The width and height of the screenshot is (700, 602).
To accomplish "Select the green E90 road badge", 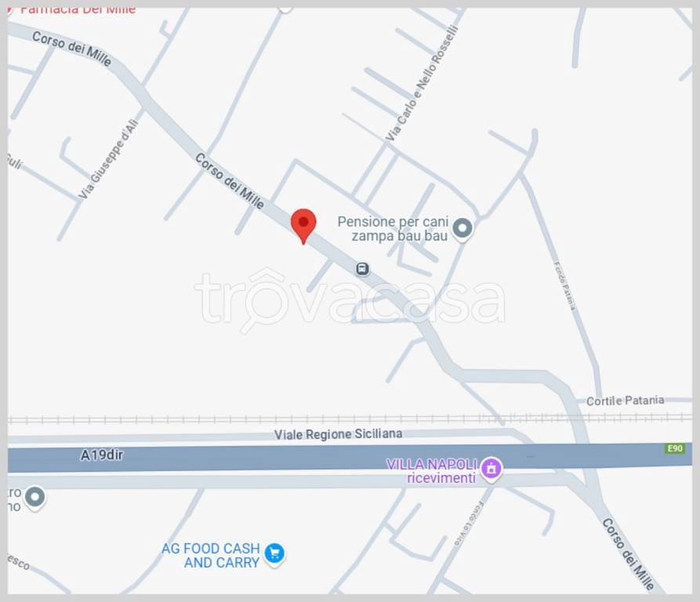I will (x=675, y=448).
